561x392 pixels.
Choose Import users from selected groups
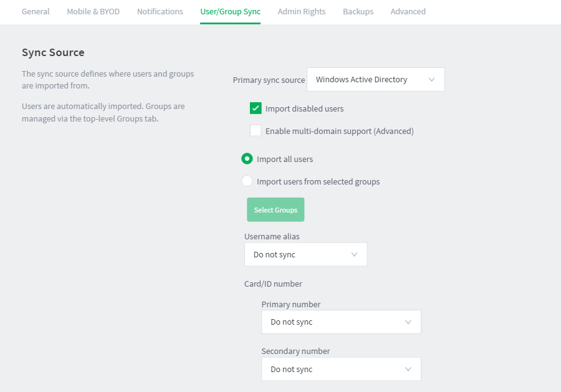[x=247, y=181]
